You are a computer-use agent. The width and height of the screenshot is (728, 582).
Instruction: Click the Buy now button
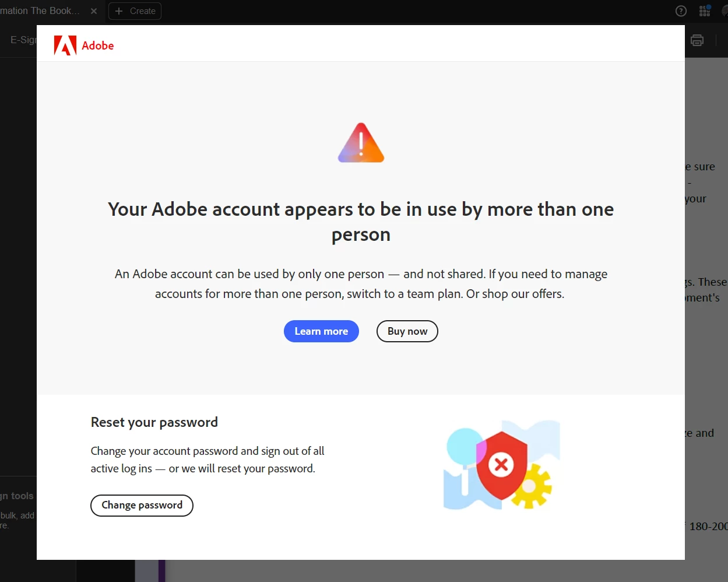click(407, 331)
